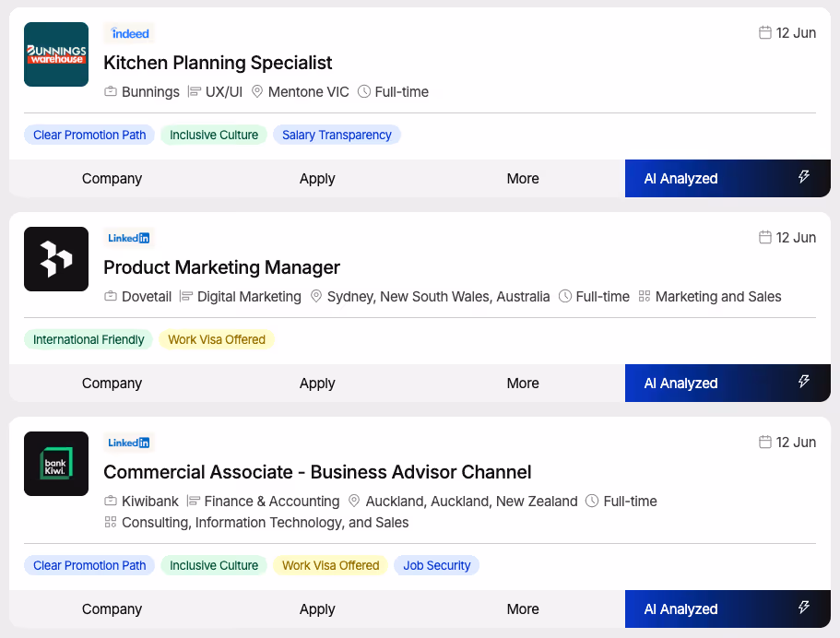Click the Bunnings Warehouse company logo
This screenshot has height=638, width=840.
coord(56,54)
